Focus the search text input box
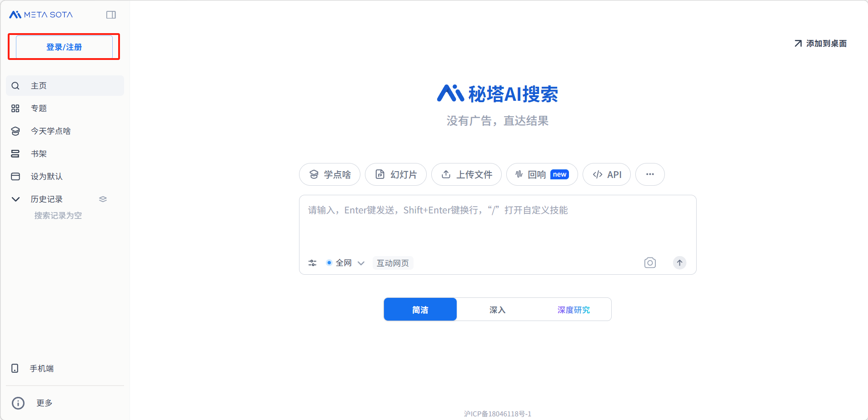The width and height of the screenshot is (868, 420). 497,227
